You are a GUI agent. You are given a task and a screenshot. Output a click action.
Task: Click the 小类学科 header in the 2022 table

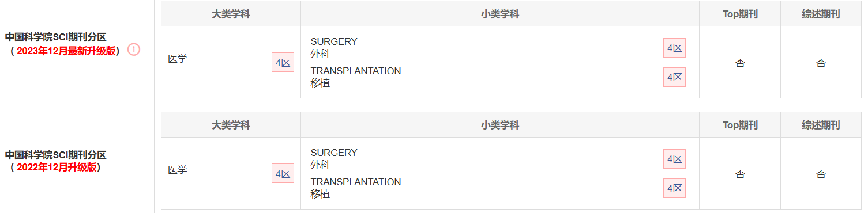pos(500,125)
